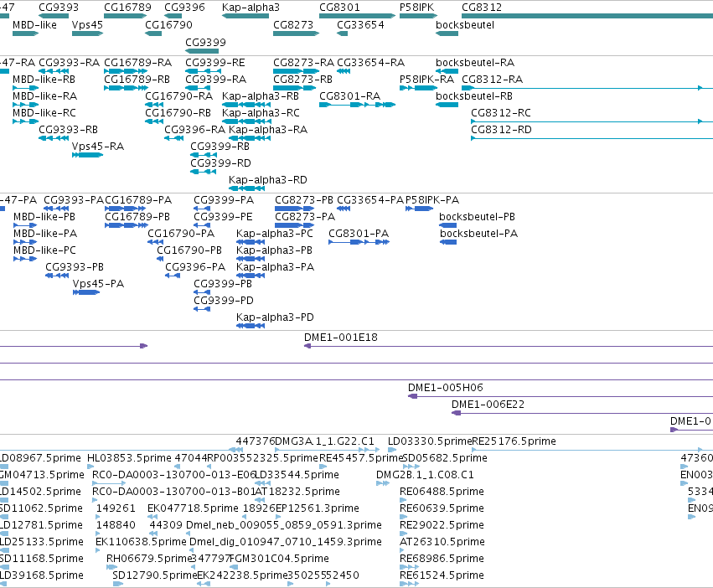
Task: Select the RH06679.5prime EST label
Action: [x=148, y=559]
